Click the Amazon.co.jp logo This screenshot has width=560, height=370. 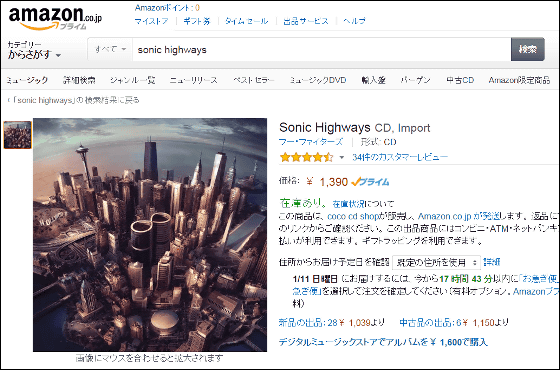(55, 18)
